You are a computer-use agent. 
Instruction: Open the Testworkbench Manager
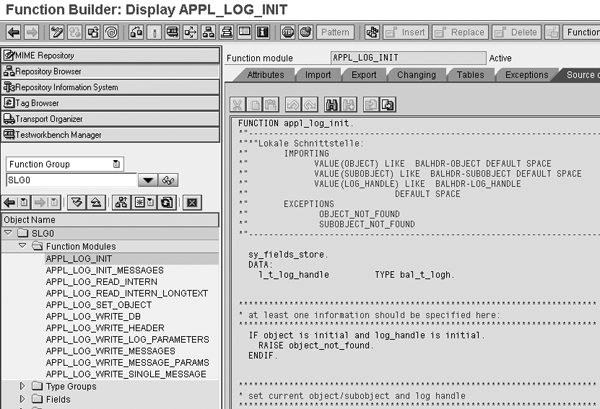point(111,135)
